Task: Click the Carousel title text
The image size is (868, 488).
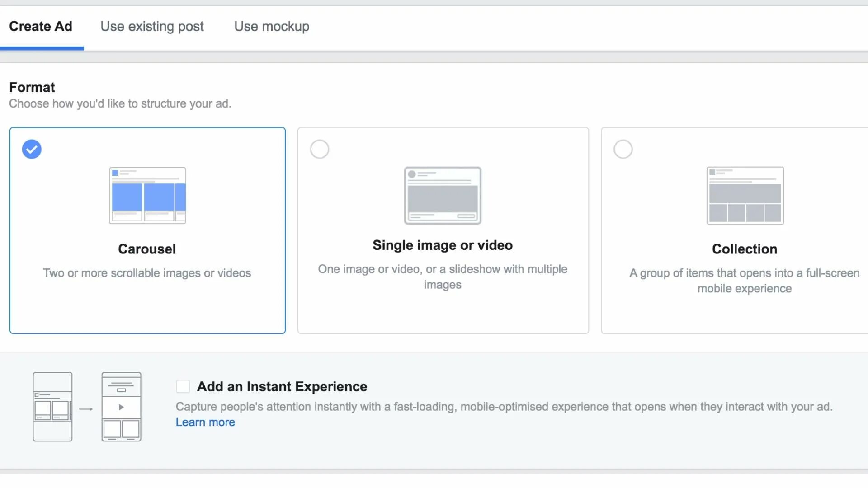Action: coord(147,249)
